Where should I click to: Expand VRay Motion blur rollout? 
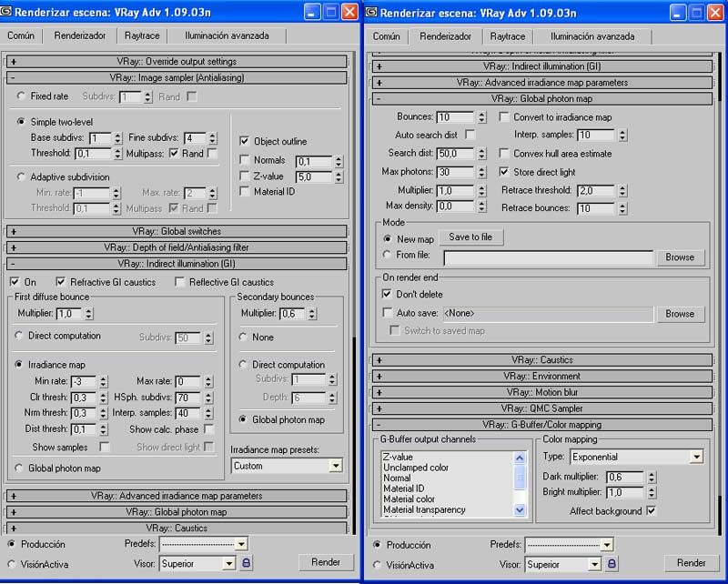click(x=541, y=392)
